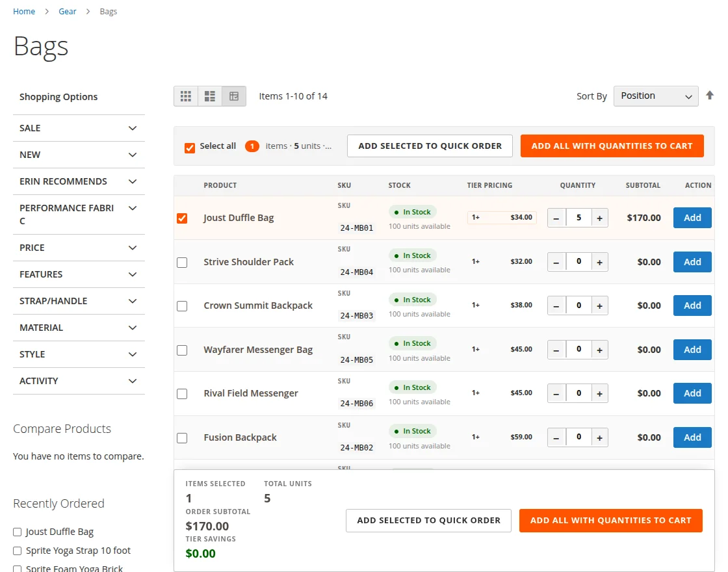The image size is (728, 572).
Task: Click quantity field for Fusion Backpack
Action: pyautogui.click(x=578, y=437)
